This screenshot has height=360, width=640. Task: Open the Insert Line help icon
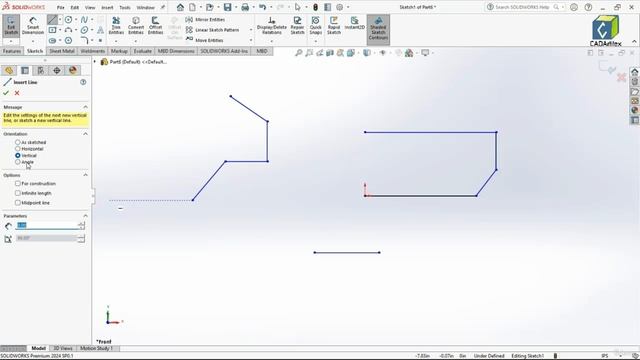(x=83, y=82)
